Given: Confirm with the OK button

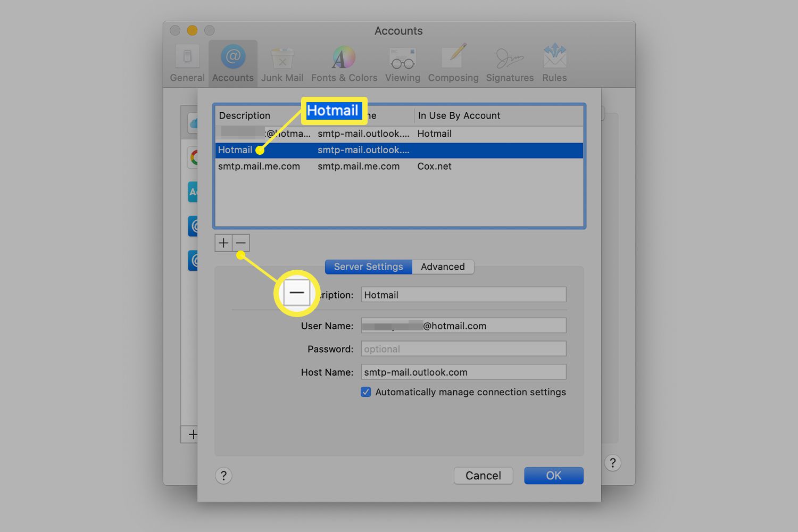Looking at the screenshot, I should (554, 476).
